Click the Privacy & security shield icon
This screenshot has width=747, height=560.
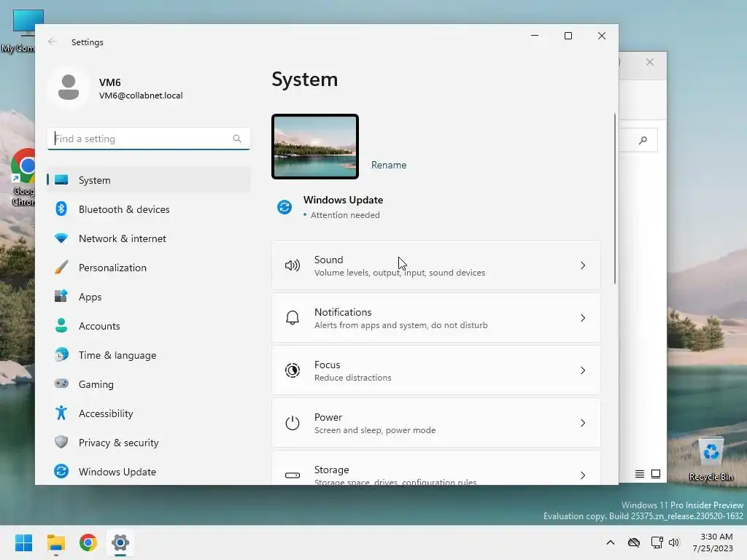[61, 442]
